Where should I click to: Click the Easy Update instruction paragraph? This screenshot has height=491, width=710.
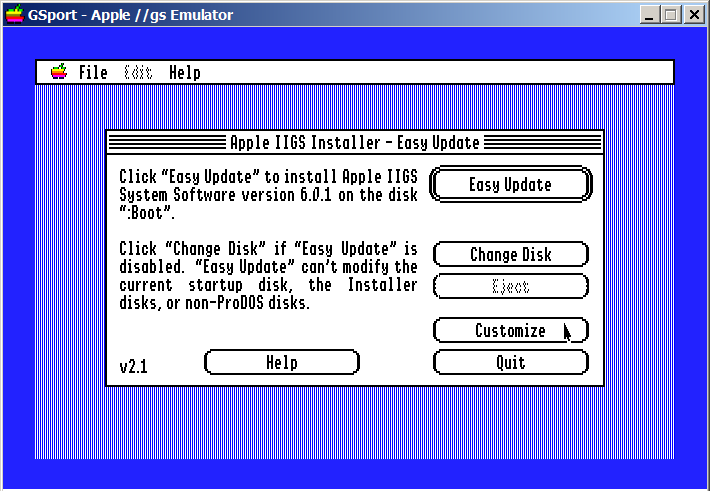click(x=267, y=194)
